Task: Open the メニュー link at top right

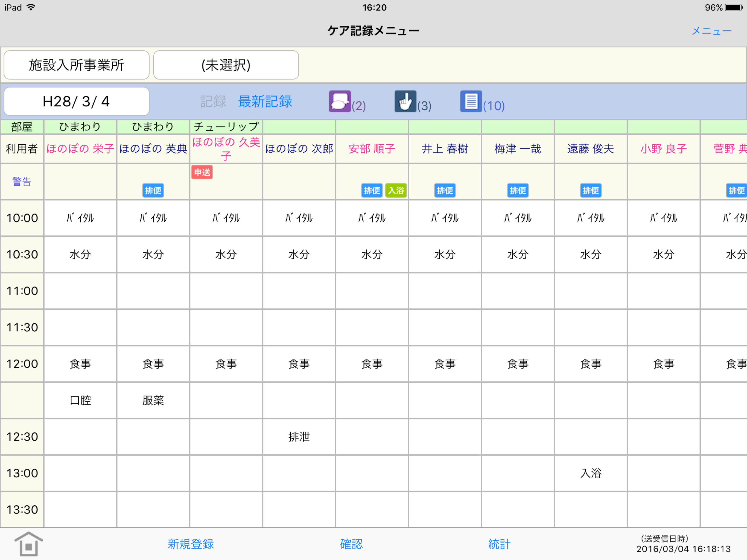Action: (711, 31)
